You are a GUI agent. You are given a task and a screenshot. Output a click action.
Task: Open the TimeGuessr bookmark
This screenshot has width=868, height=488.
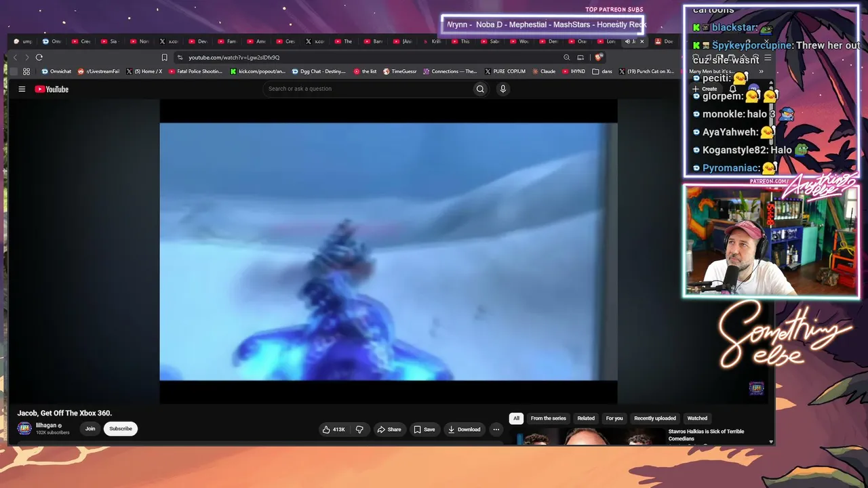pyautogui.click(x=400, y=71)
